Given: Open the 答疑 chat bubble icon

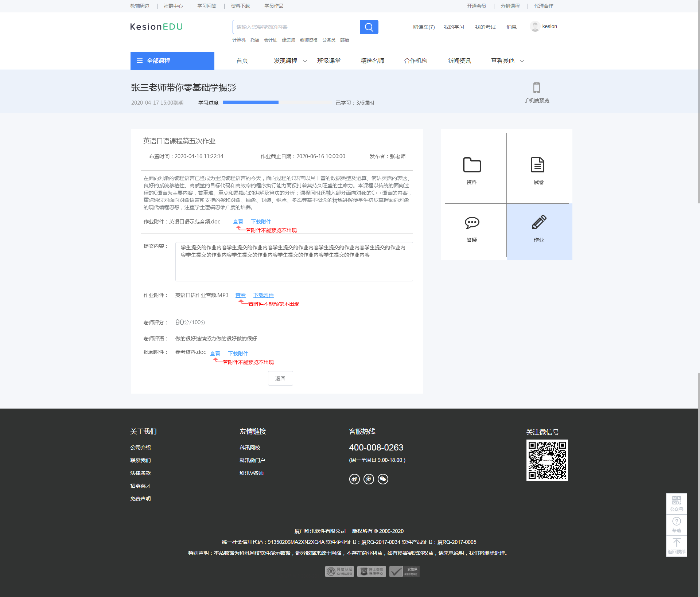Looking at the screenshot, I should tap(472, 223).
